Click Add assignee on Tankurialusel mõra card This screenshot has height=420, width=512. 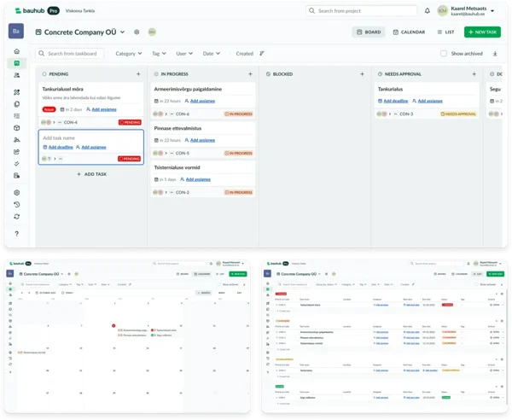click(x=101, y=109)
